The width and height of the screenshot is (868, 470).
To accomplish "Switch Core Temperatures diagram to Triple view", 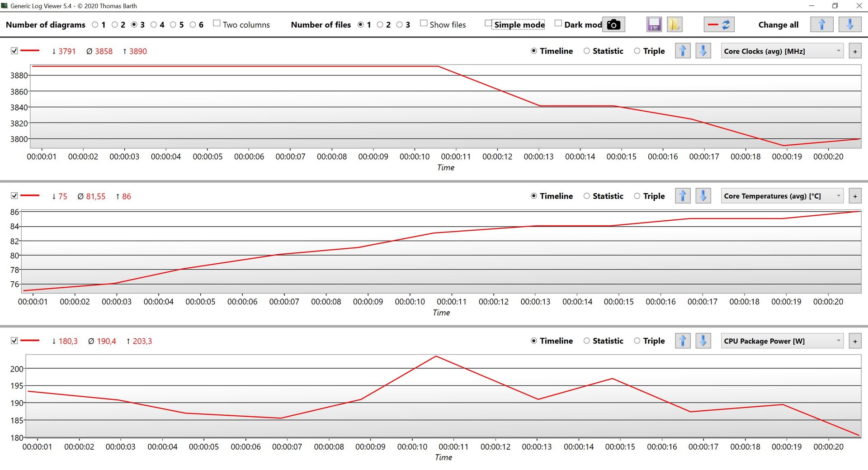I will (637, 196).
